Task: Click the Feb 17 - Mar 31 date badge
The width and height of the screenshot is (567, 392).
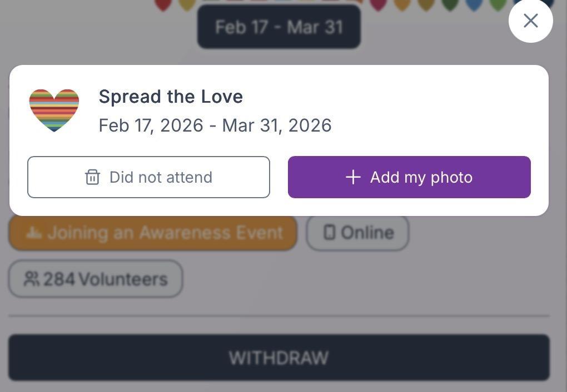Action: [279, 27]
